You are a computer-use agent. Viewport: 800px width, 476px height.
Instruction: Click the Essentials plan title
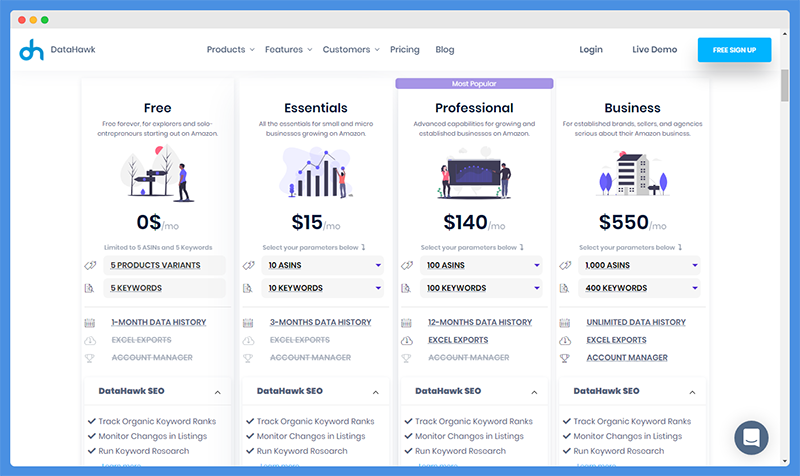click(x=316, y=108)
